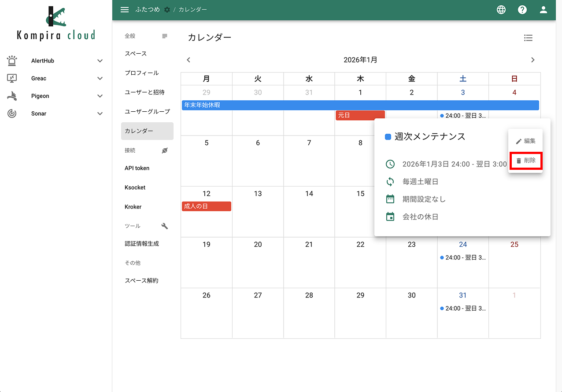The image size is (562, 392).
Task: Open the hamburger navigation menu
Action: click(125, 9)
